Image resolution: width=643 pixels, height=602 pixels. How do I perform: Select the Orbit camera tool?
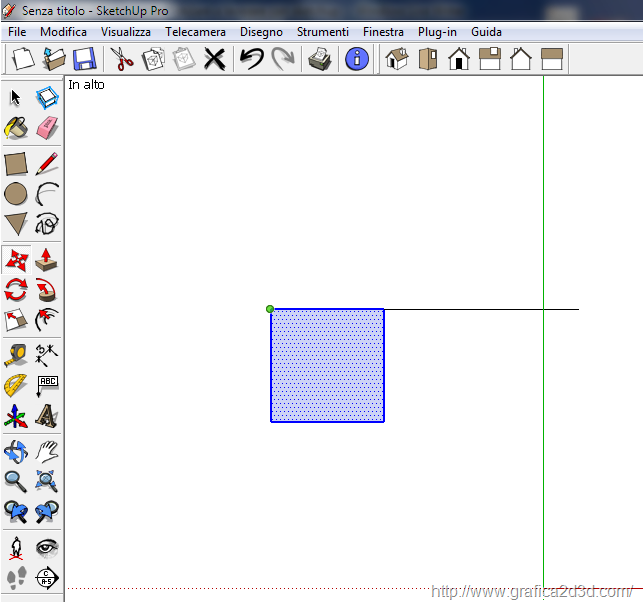pos(16,451)
